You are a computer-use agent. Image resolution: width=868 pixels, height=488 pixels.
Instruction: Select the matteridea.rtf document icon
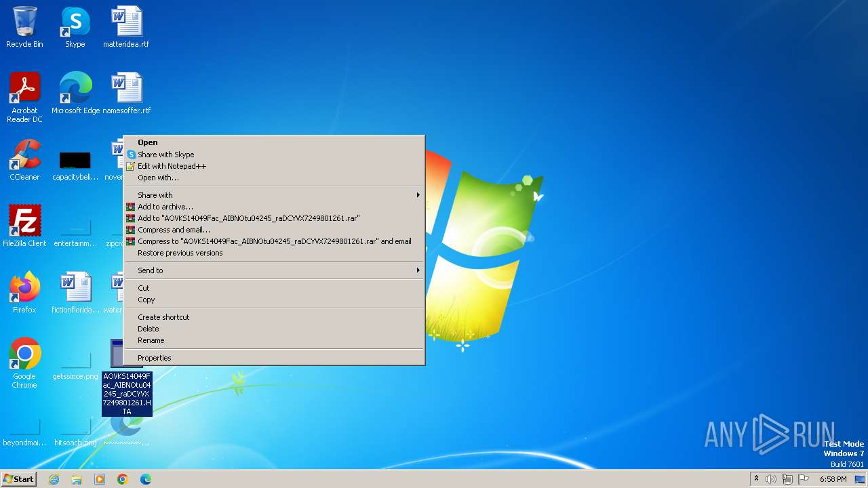click(x=126, y=27)
